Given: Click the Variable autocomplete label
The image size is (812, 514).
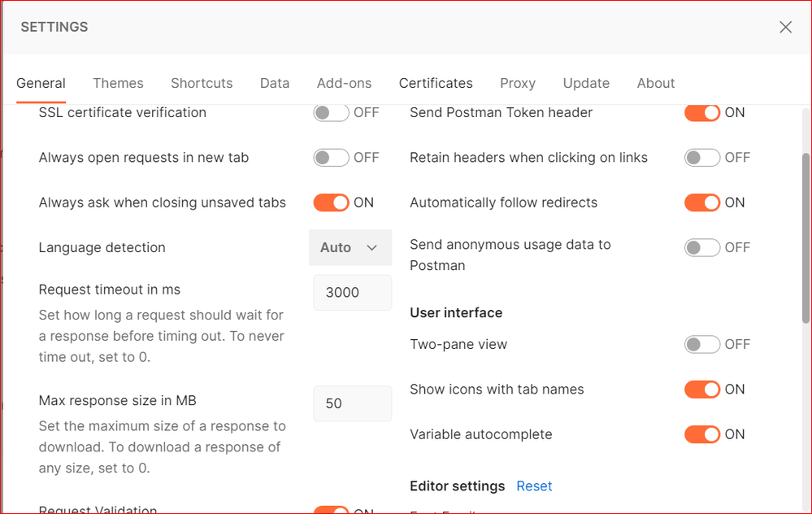Looking at the screenshot, I should click(x=481, y=435).
